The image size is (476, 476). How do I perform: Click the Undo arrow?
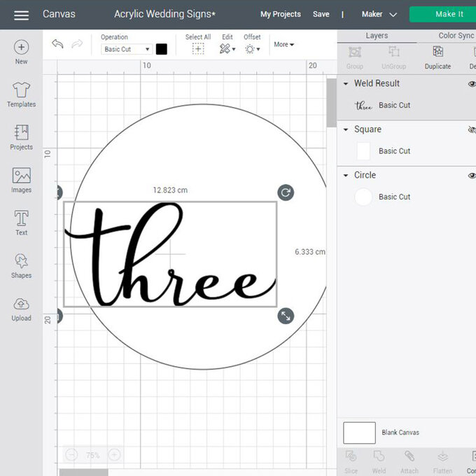[57, 44]
